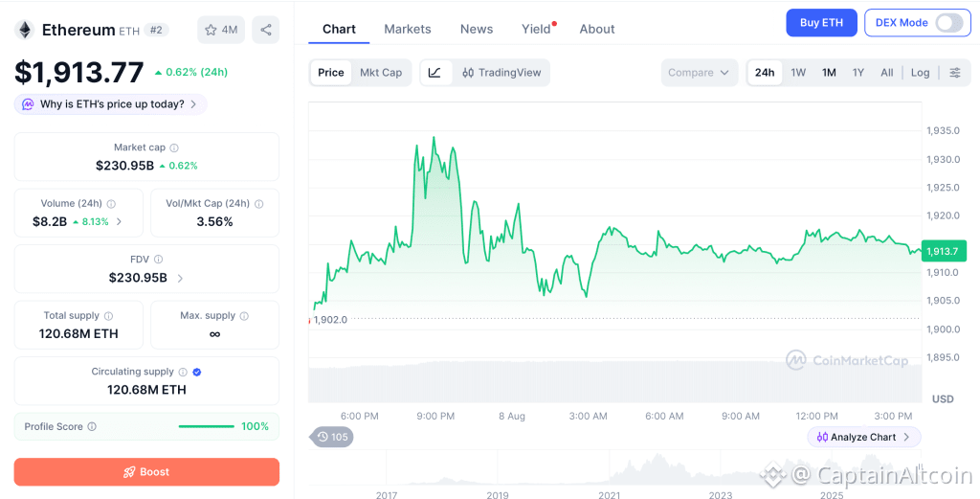The height and width of the screenshot is (499, 980).
Task: Click the 1,902.0 opening price label
Action: (330, 320)
